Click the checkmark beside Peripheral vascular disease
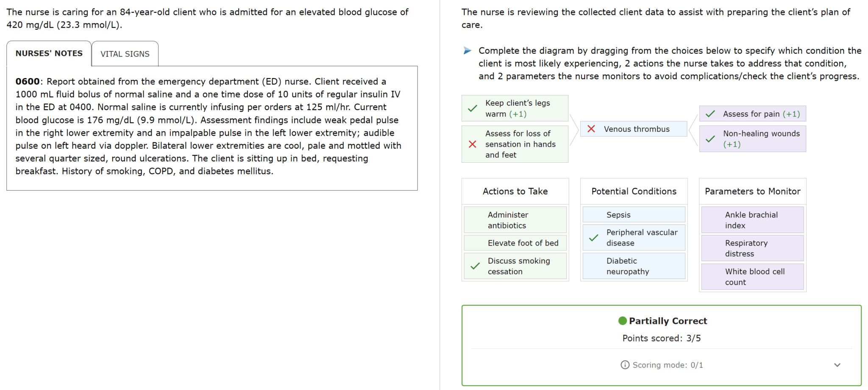 (593, 237)
